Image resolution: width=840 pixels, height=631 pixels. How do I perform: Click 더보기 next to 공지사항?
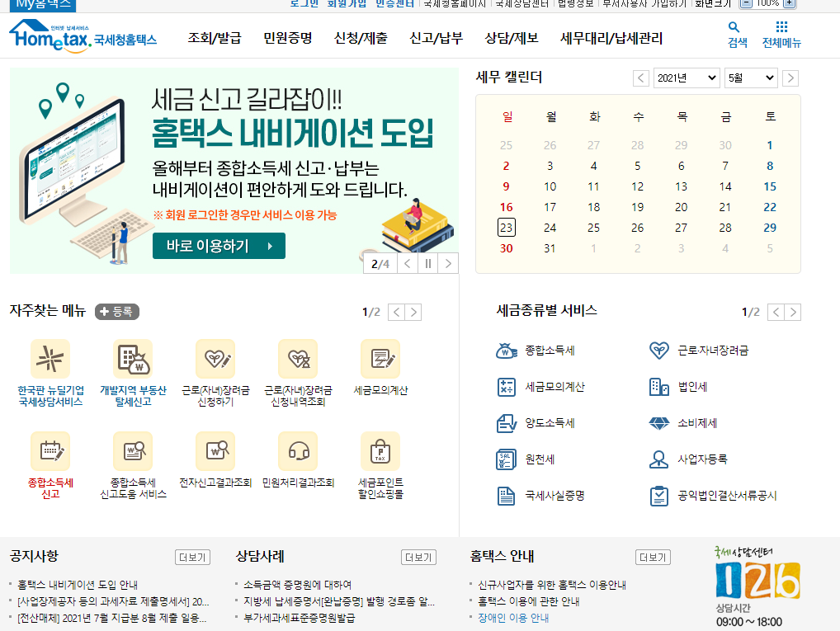tap(192, 557)
